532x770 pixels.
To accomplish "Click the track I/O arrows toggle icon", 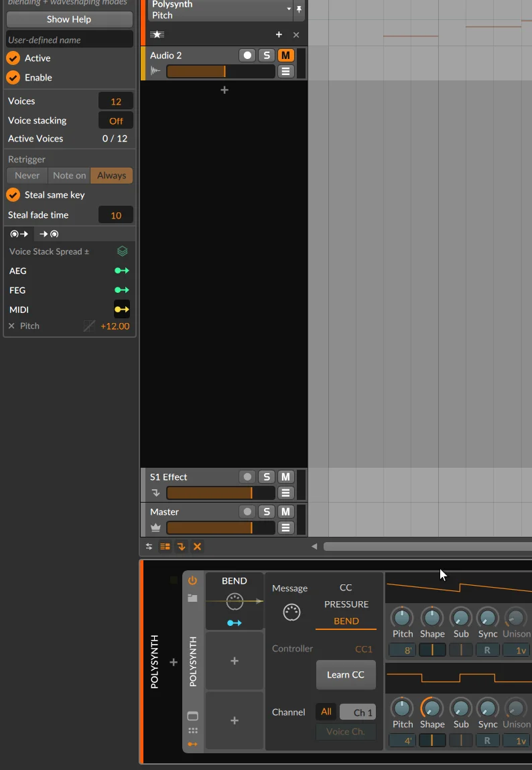I will tap(149, 547).
